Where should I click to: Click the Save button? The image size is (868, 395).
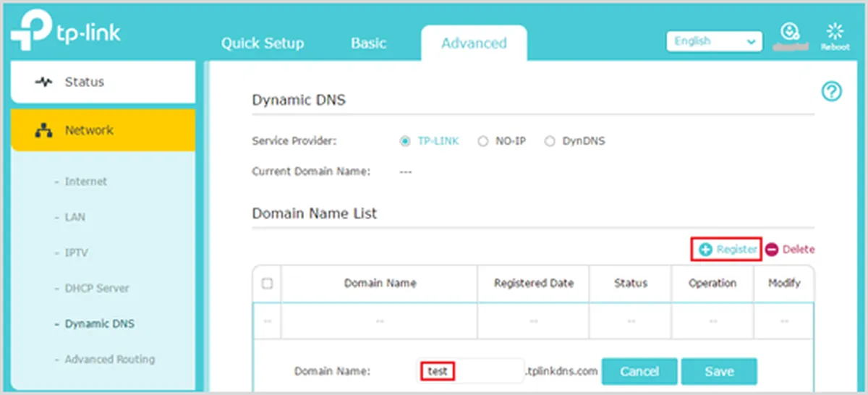(x=719, y=371)
